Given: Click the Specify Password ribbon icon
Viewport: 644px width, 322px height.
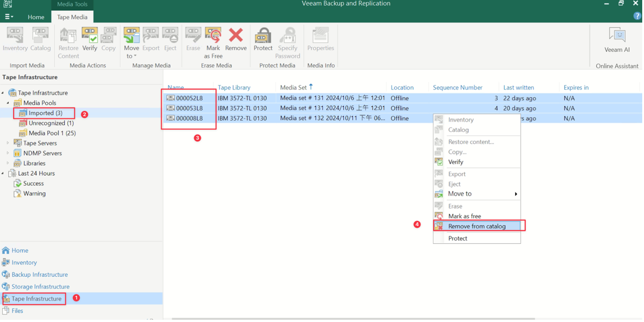Looking at the screenshot, I should click(288, 43).
